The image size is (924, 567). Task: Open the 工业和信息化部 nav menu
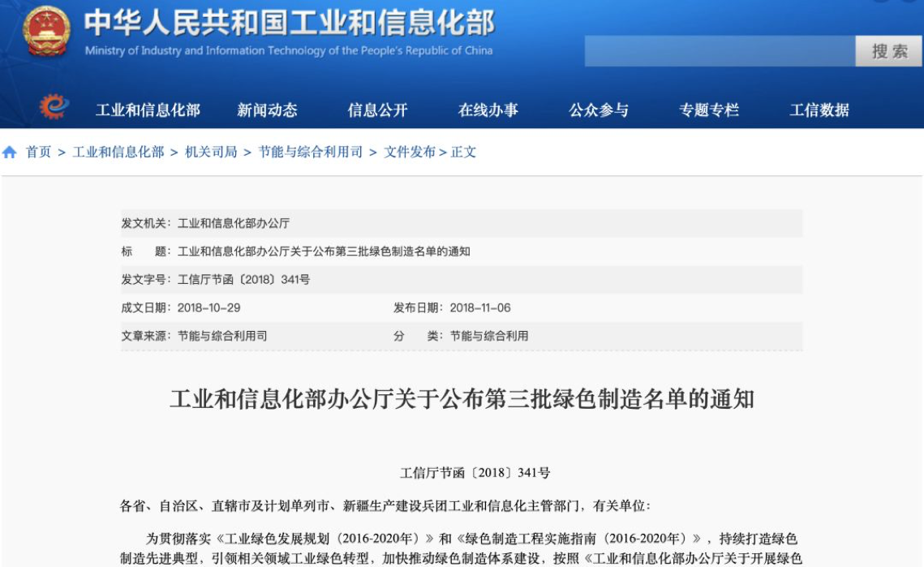pos(148,110)
